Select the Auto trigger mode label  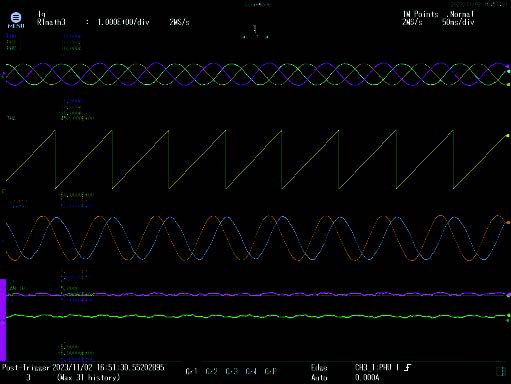click(319, 378)
